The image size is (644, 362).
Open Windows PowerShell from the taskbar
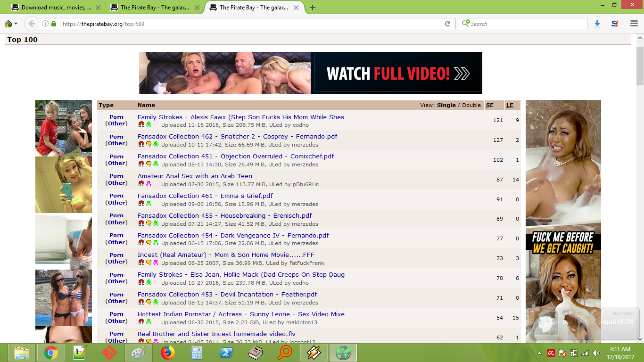tap(226, 353)
